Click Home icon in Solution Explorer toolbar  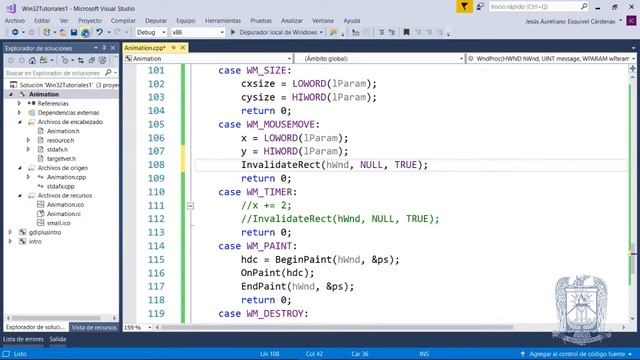coord(32,60)
